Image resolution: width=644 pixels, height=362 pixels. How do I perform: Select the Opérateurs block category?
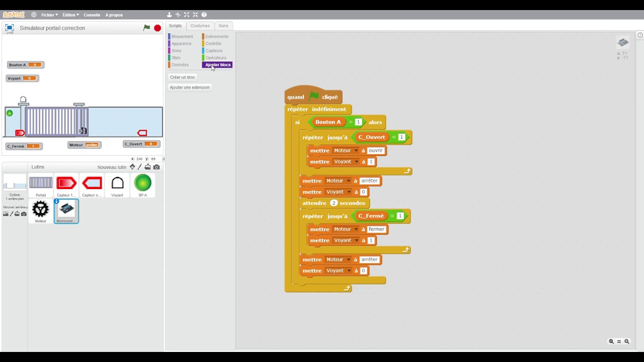(x=215, y=58)
